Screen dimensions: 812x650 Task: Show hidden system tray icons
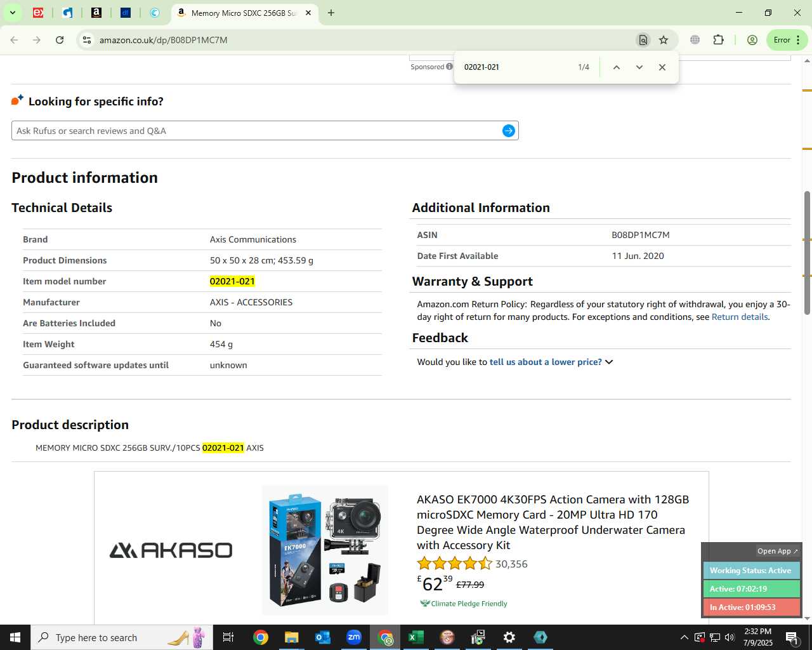click(x=684, y=637)
